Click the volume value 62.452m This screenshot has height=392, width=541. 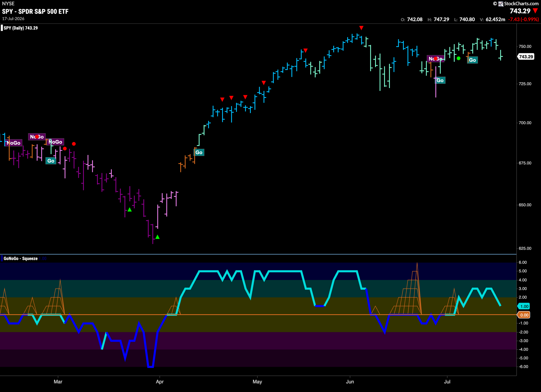pos(495,20)
